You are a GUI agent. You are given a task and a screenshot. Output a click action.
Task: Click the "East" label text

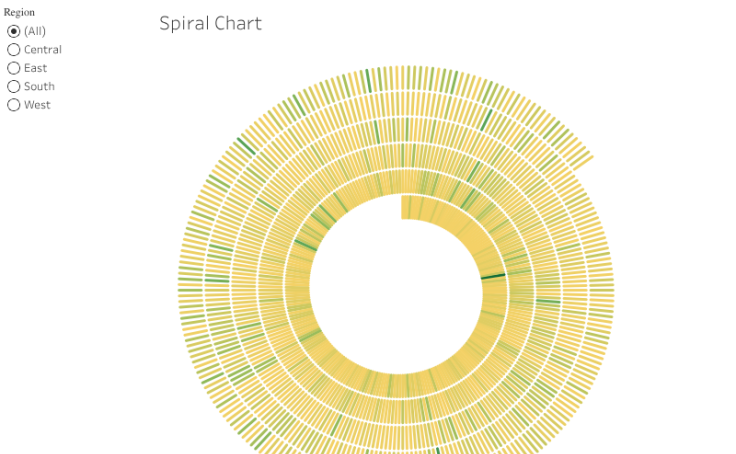click(x=35, y=68)
